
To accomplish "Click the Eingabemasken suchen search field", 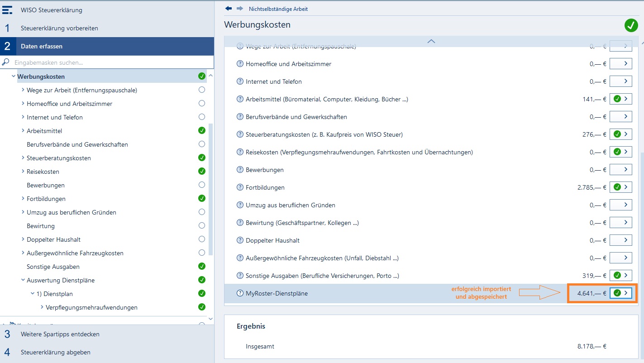I will click(107, 62).
